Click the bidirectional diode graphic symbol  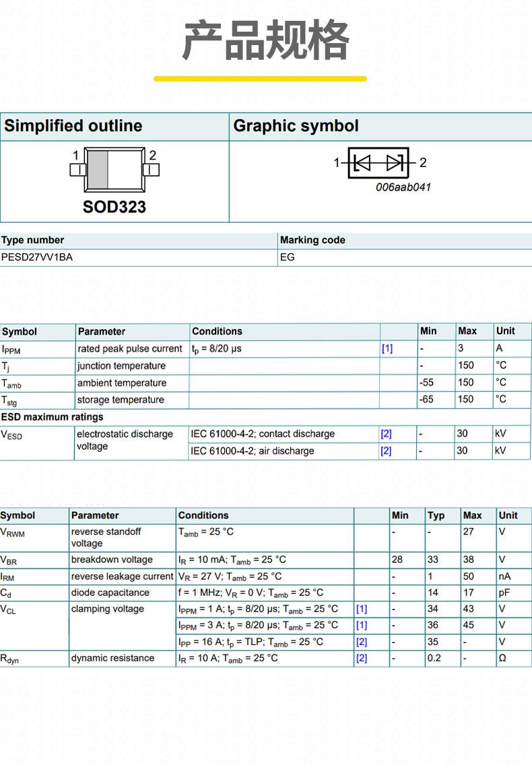tap(378, 162)
